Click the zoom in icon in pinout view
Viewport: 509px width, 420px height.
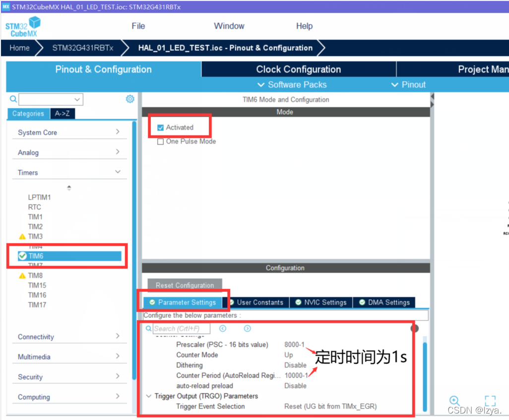(x=454, y=400)
